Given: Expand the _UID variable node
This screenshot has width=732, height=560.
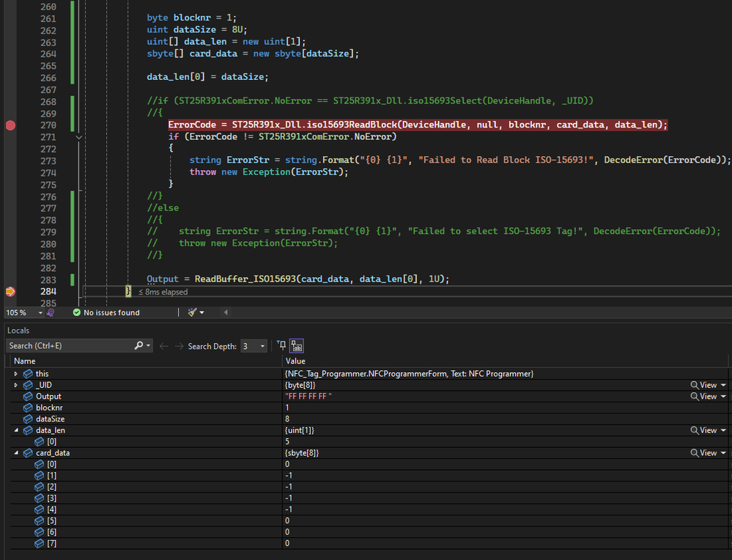Looking at the screenshot, I should (16, 386).
